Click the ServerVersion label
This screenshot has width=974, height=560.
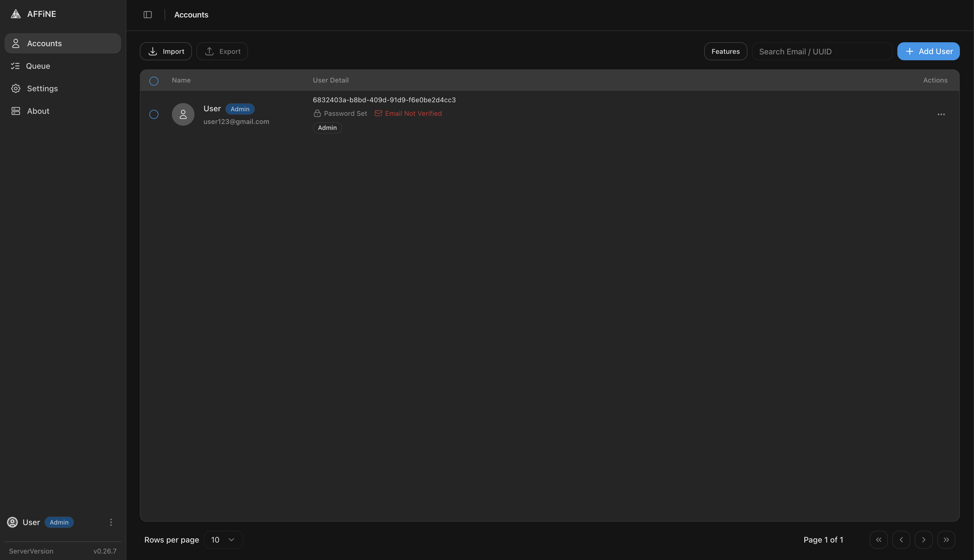pos(31,551)
